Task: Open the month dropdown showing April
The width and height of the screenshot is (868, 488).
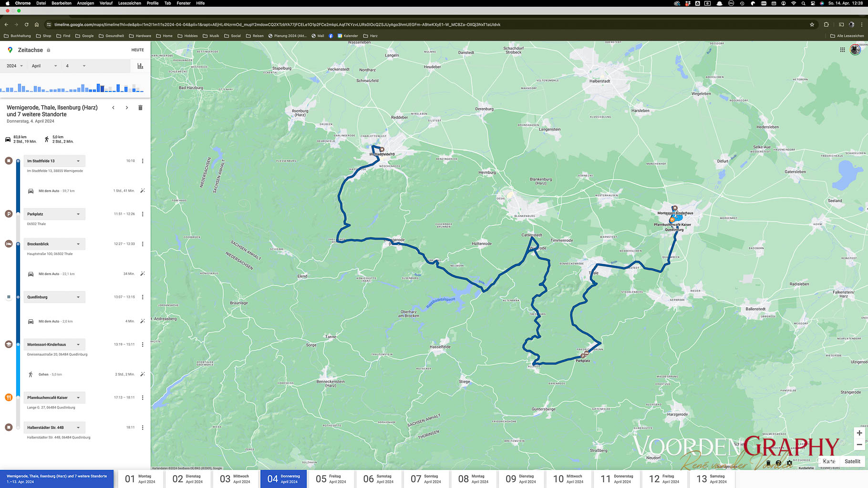Action: [44, 66]
